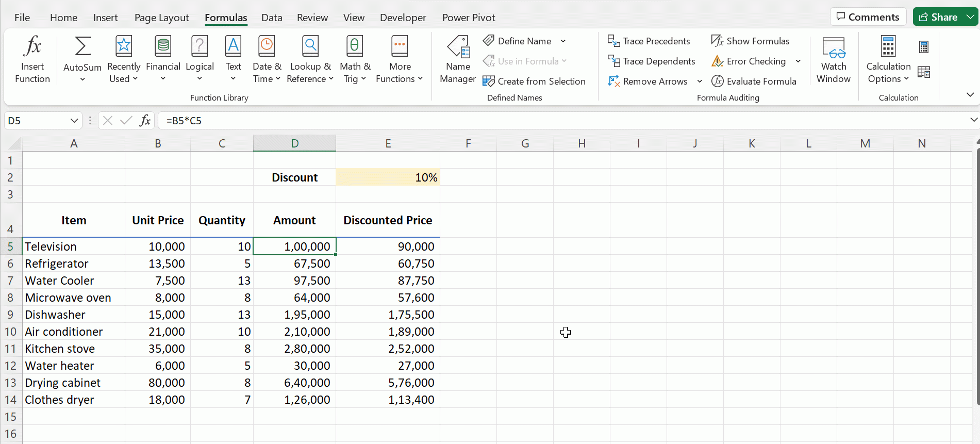Click the Comments button
980x444 pixels.
pos(868,17)
